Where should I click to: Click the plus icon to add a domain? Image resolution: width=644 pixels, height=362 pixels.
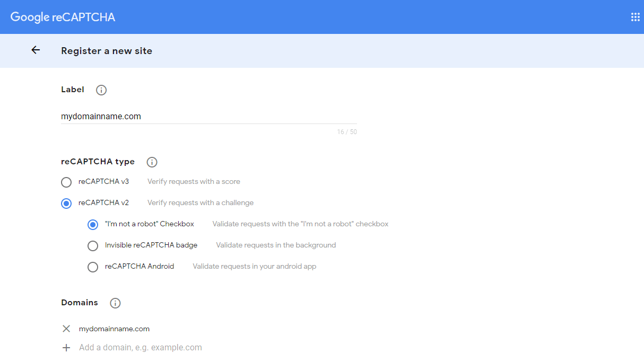[66, 348]
